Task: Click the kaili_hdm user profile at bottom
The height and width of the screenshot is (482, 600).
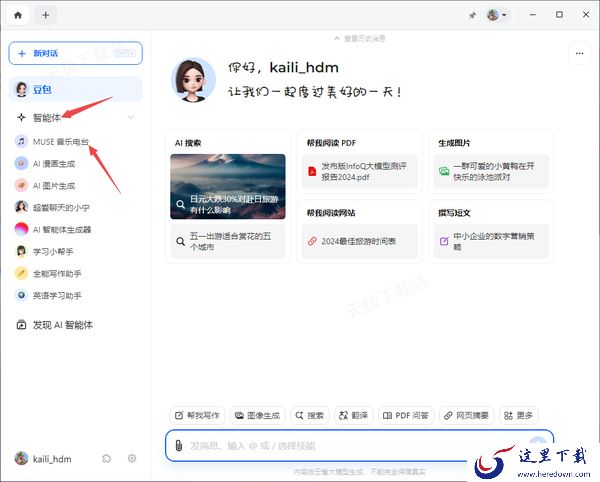Action: click(x=43, y=458)
